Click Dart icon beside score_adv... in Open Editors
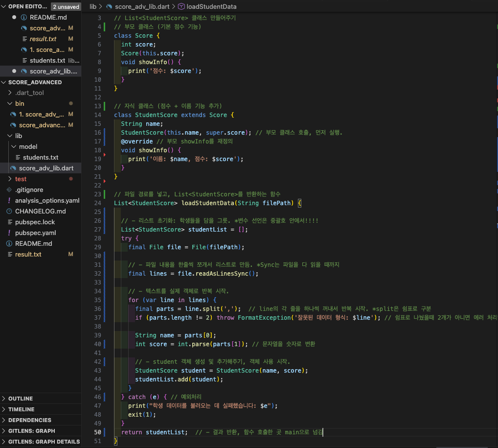The height and width of the screenshot is (448, 498). click(x=24, y=28)
